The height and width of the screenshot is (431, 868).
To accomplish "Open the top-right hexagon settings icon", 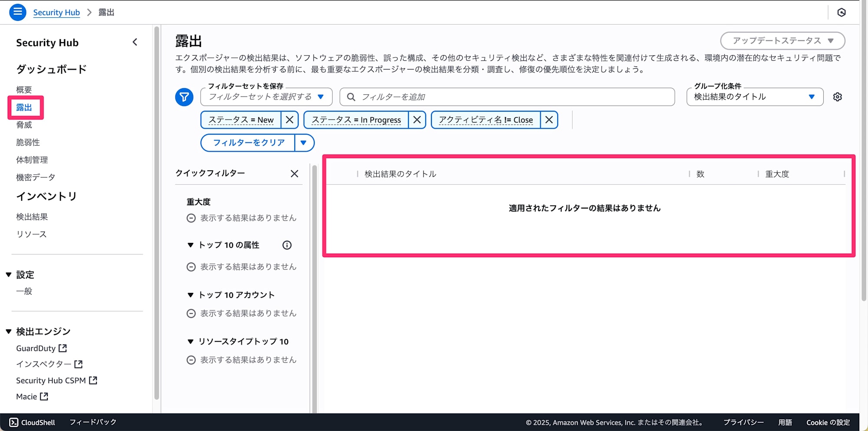I will (842, 12).
